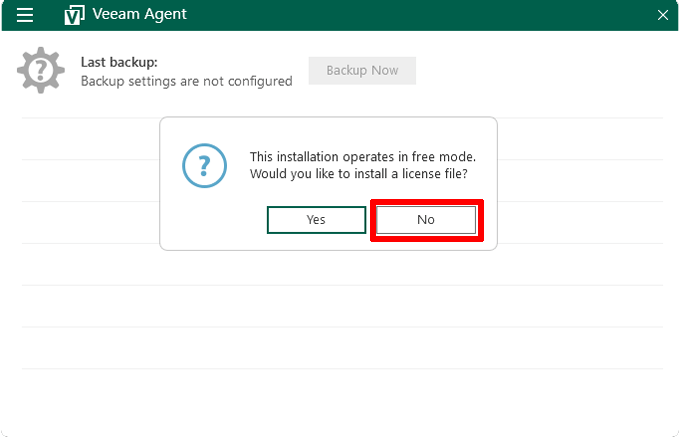Choose Yes to install a license file
The height and width of the screenshot is (437, 680).
pos(316,220)
